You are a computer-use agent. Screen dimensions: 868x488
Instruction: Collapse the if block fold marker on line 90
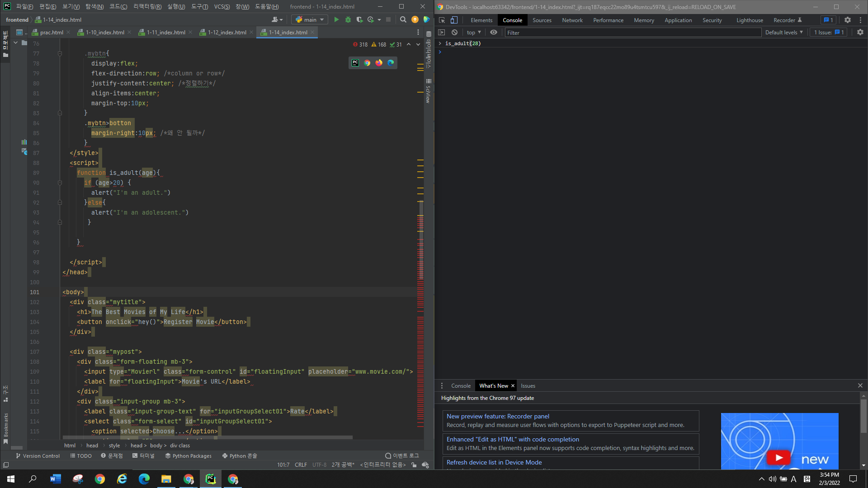coord(60,183)
